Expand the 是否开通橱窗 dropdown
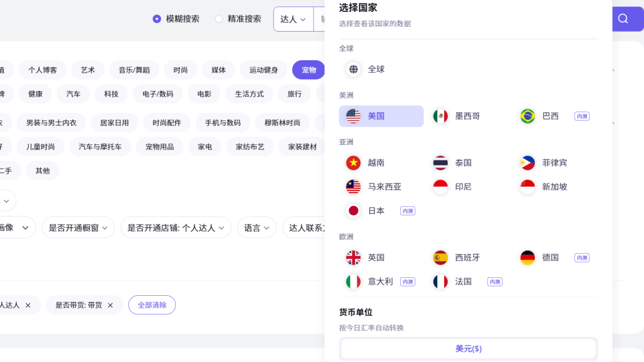Image resolution: width=644 pixels, height=362 pixels. (x=78, y=228)
